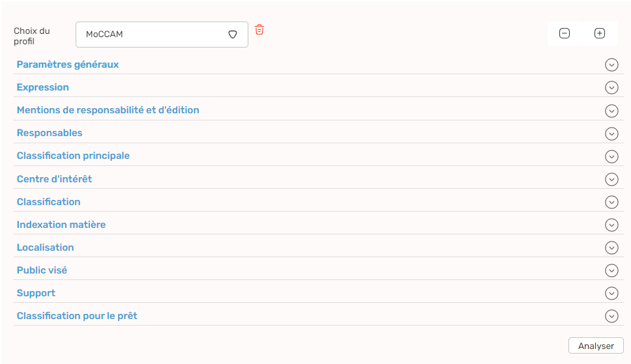Open the Support section heading

coord(36,293)
